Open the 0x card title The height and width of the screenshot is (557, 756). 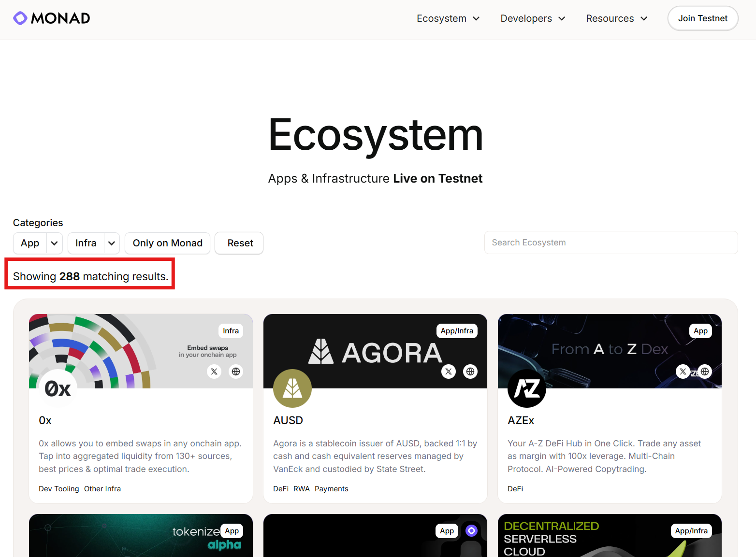point(45,420)
